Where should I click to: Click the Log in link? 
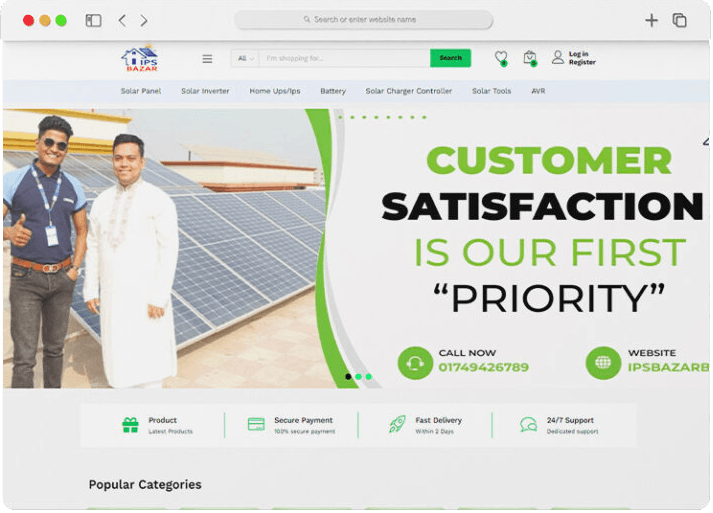pos(579,54)
